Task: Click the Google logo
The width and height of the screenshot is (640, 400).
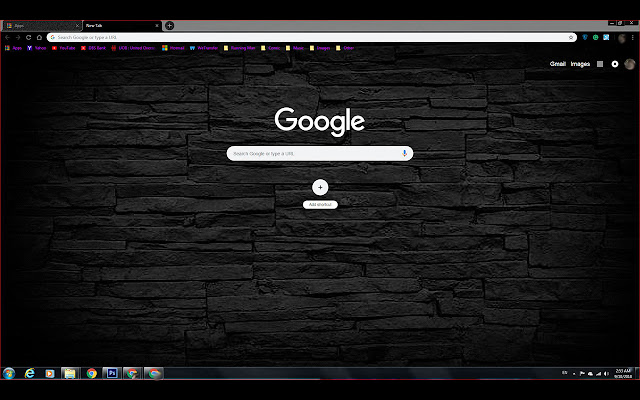Action: point(320,122)
